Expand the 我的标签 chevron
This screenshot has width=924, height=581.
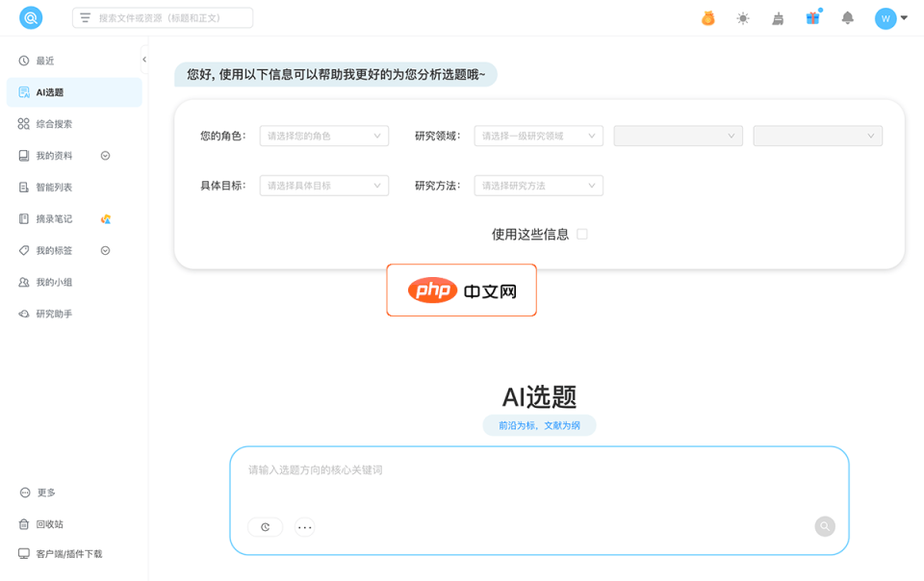pos(106,251)
